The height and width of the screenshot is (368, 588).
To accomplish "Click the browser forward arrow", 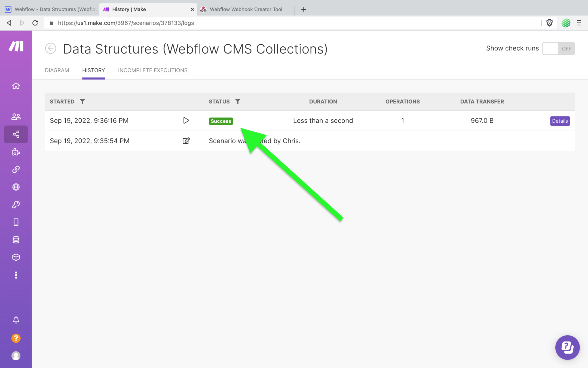I will pos(22,23).
